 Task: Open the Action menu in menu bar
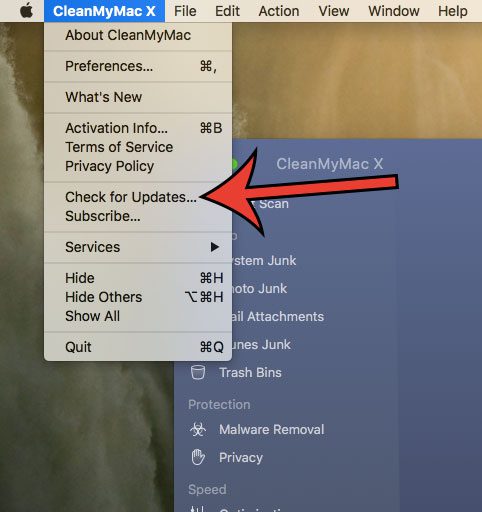point(279,11)
